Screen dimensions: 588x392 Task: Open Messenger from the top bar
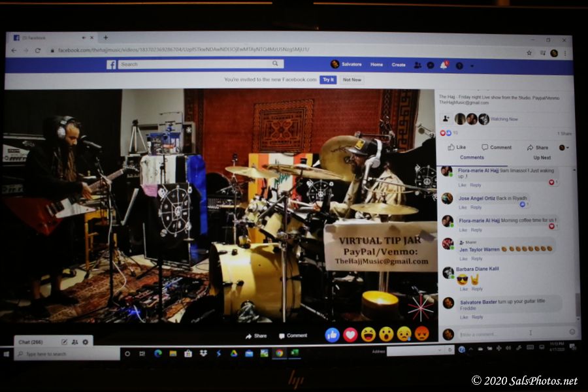coord(431,65)
